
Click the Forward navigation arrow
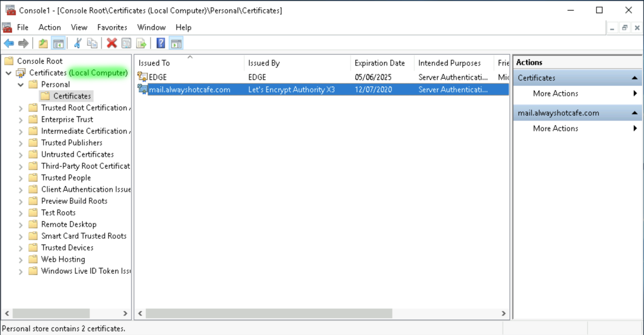click(x=23, y=43)
